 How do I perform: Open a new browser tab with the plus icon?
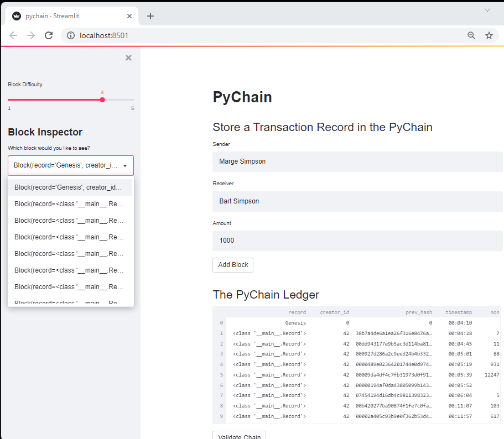coord(150,15)
